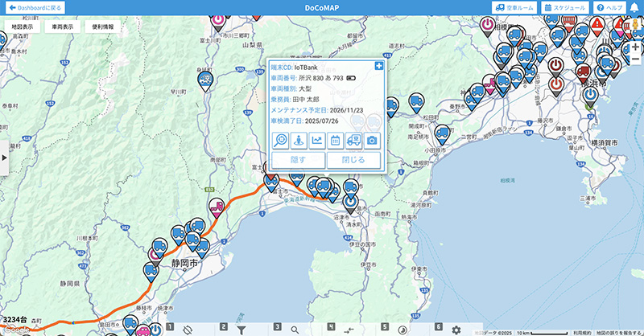644x336 pixels.
Task: Click the calendar icon in vehicle popup
Action: (x=336, y=140)
